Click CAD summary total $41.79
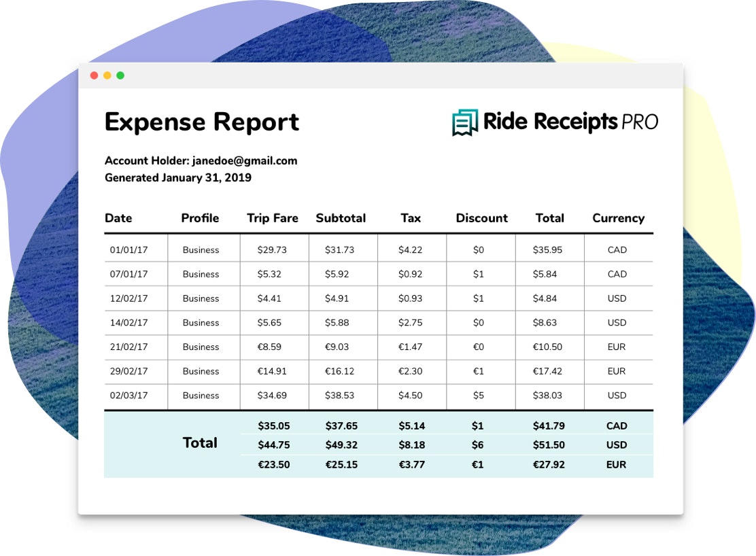Image resolution: width=756 pixels, height=556 pixels. pyautogui.click(x=549, y=425)
